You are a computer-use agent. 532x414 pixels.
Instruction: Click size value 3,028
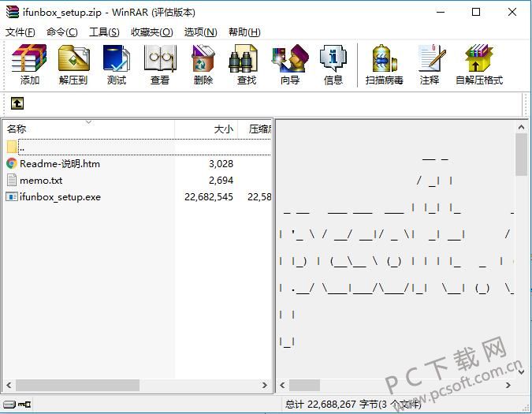pyautogui.click(x=221, y=164)
